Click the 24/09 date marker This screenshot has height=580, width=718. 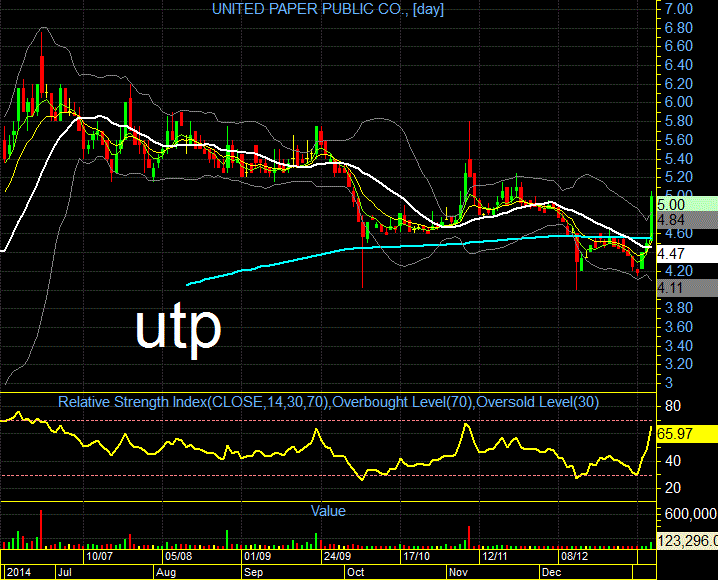337,556
